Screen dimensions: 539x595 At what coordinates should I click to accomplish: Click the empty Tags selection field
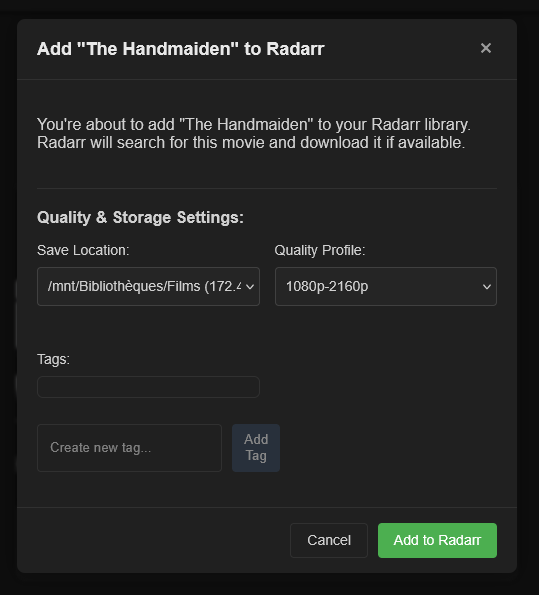[148, 387]
